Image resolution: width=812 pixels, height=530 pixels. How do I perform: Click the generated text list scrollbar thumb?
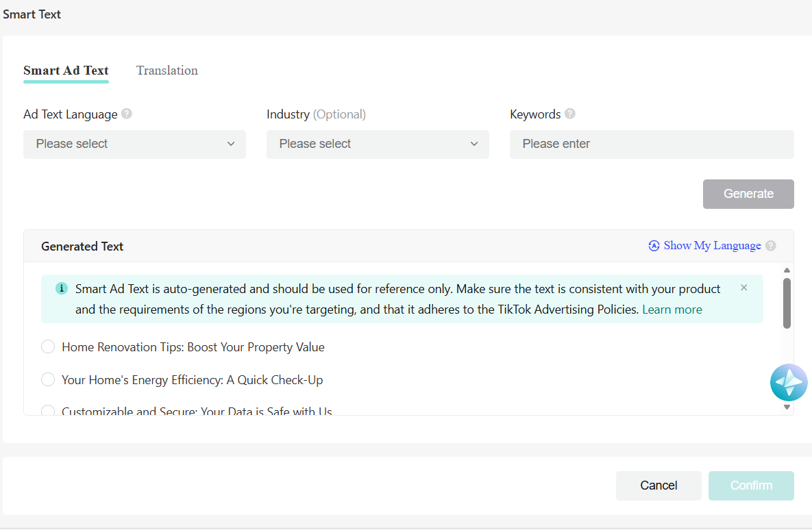pyautogui.click(x=787, y=303)
